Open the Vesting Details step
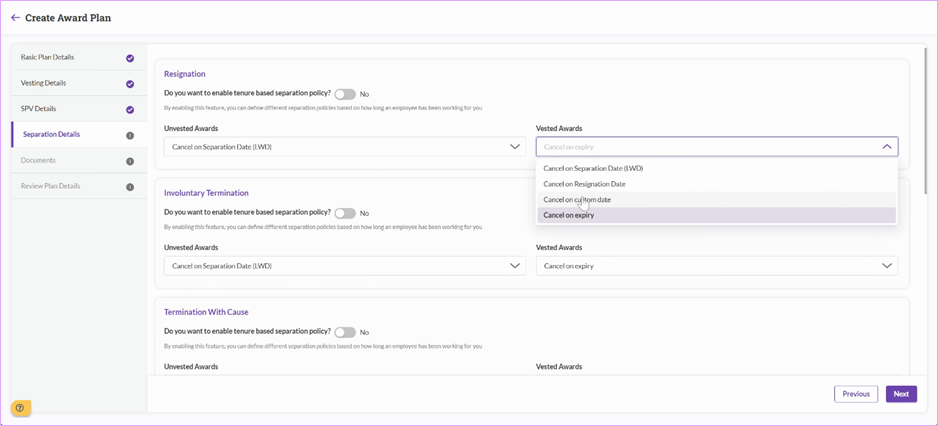This screenshot has height=426, width=938. (x=79, y=83)
